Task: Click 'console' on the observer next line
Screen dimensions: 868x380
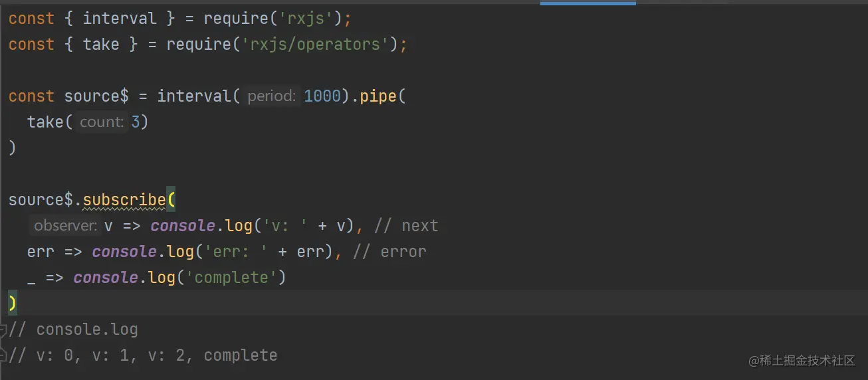Action: pyautogui.click(x=183, y=226)
